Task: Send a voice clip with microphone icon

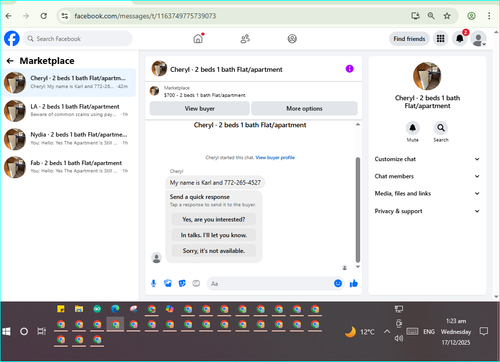Action: 154,284
